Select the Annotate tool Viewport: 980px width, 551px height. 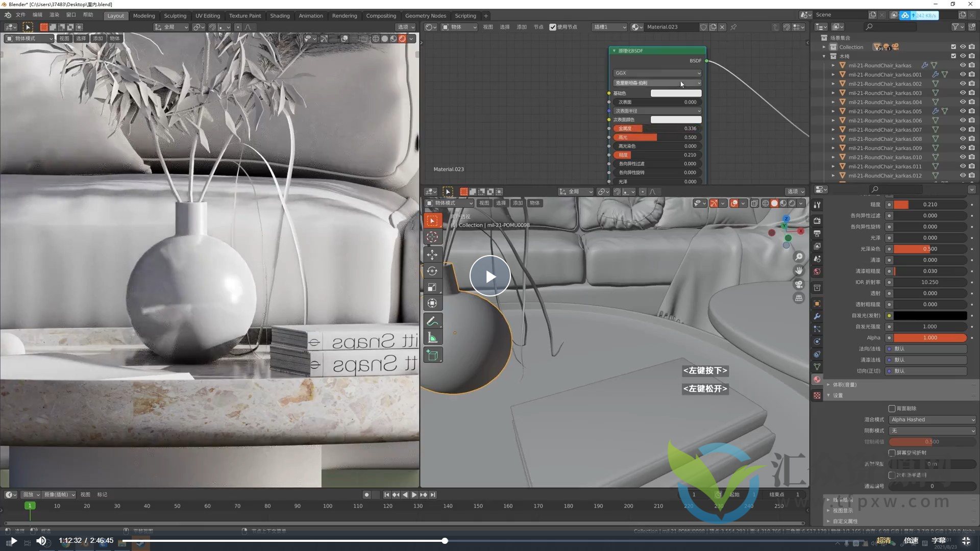tap(432, 320)
